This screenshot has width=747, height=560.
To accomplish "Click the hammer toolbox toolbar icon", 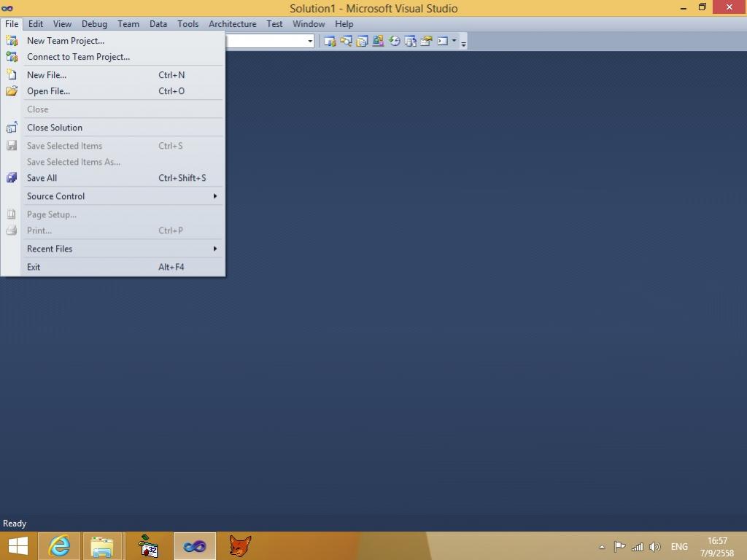I will (x=426, y=41).
